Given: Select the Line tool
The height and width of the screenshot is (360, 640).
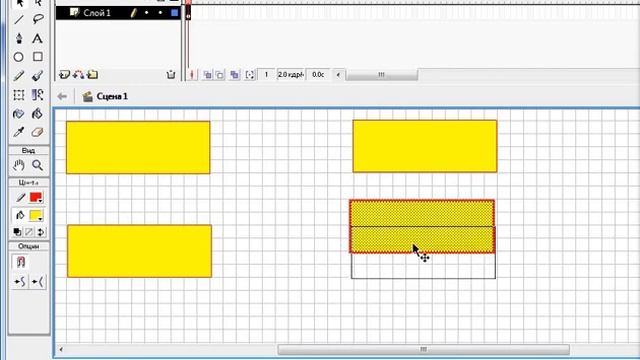Looking at the screenshot, I should pyautogui.click(x=19, y=19).
